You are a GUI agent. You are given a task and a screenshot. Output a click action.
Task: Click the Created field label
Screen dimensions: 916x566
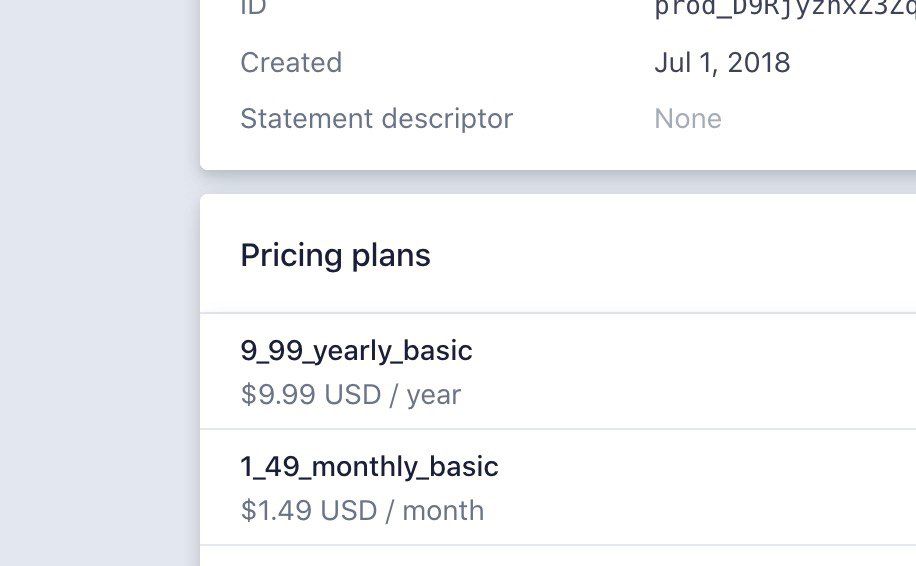(x=291, y=63)
